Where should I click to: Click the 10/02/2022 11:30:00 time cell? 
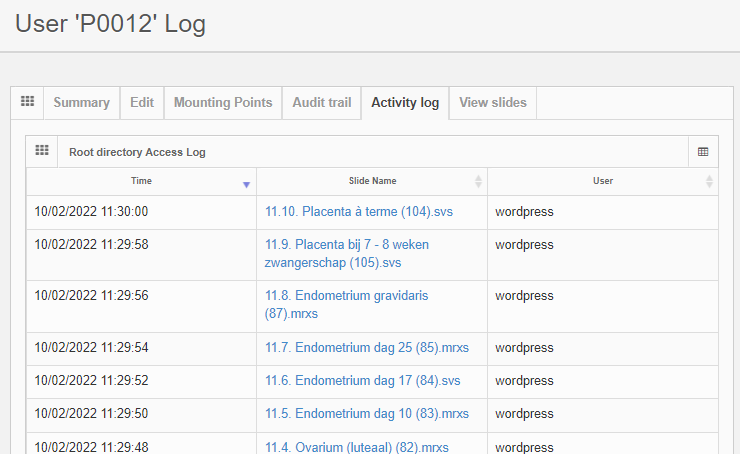(91, 212)
